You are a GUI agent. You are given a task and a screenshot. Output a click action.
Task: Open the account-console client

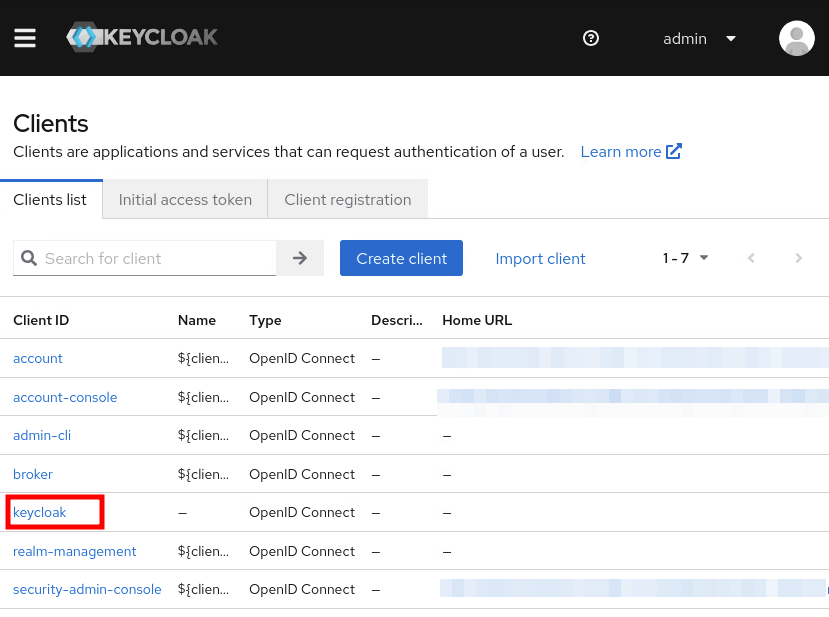click(x=65, y=398)
